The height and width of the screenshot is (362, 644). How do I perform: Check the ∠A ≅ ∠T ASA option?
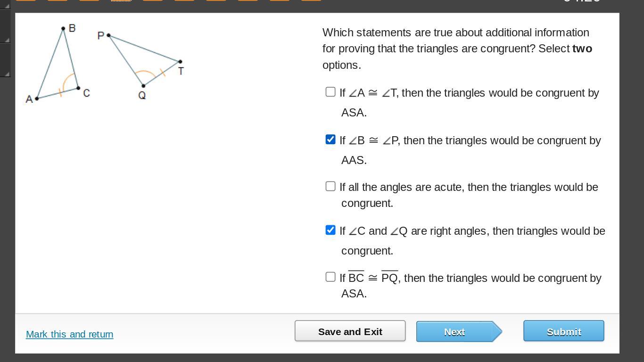[x=330, y=92]
